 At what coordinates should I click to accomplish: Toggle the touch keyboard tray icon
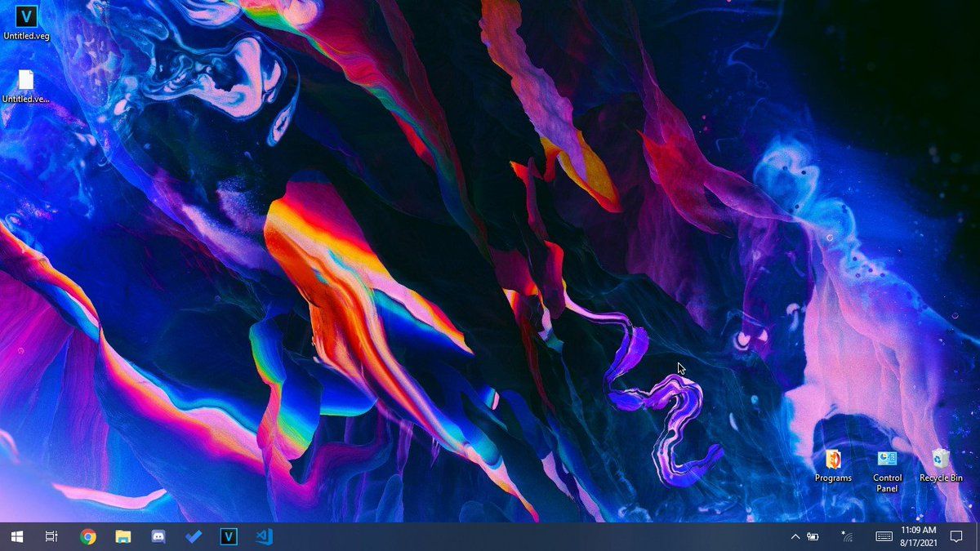pyautogui.click(x=884, y=536)
